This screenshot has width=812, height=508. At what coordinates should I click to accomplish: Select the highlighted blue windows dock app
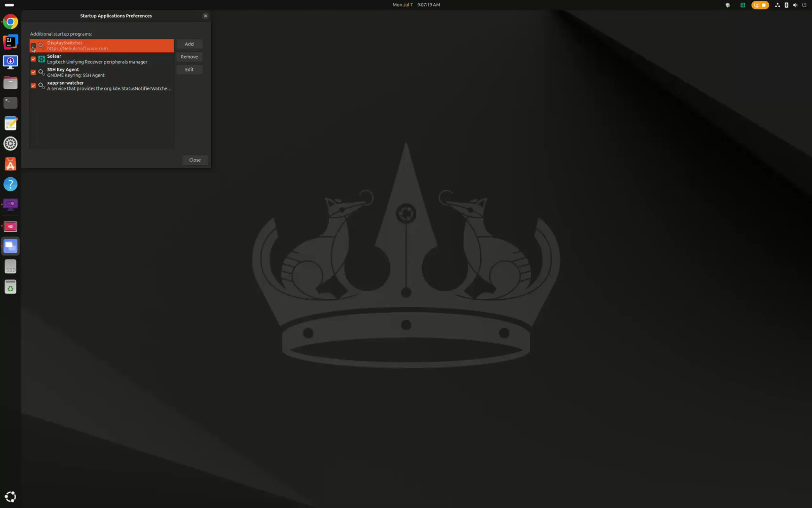(10, 246)
